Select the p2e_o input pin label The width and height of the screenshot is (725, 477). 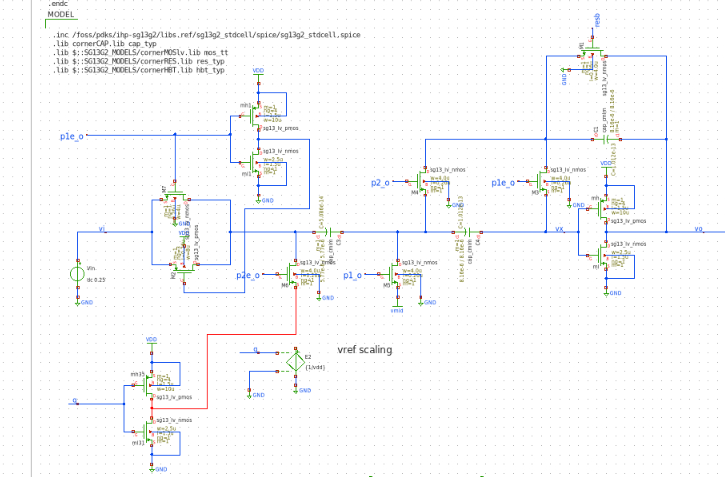pos(248,275)
